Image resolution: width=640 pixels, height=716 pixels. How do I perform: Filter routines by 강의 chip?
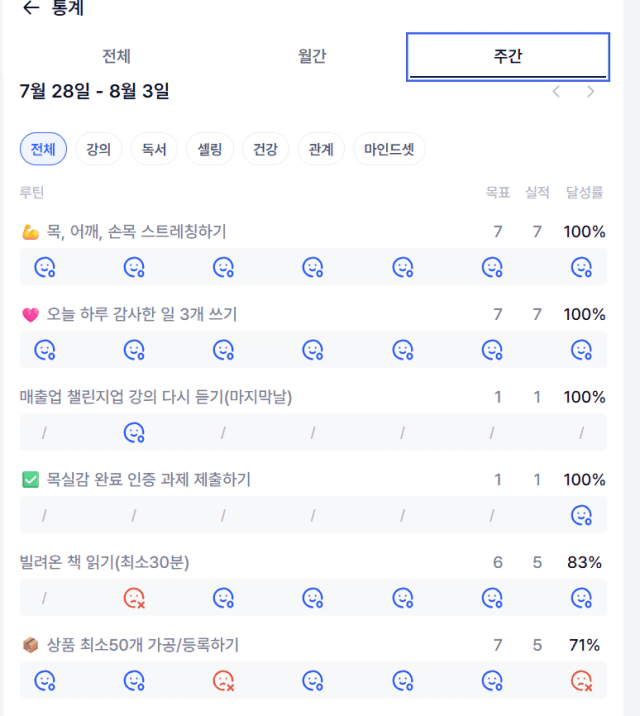click(x=99, y=149)
